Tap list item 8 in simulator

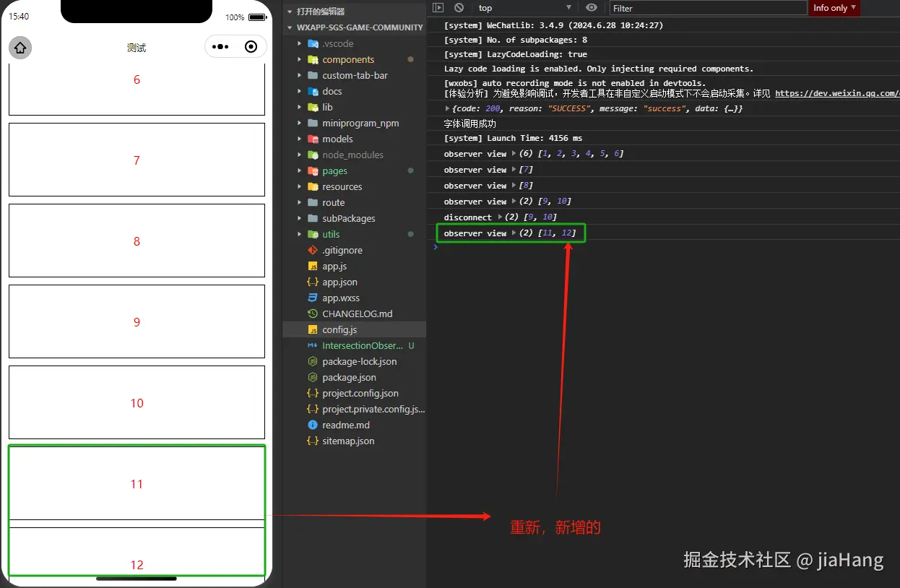pos(137,241)
